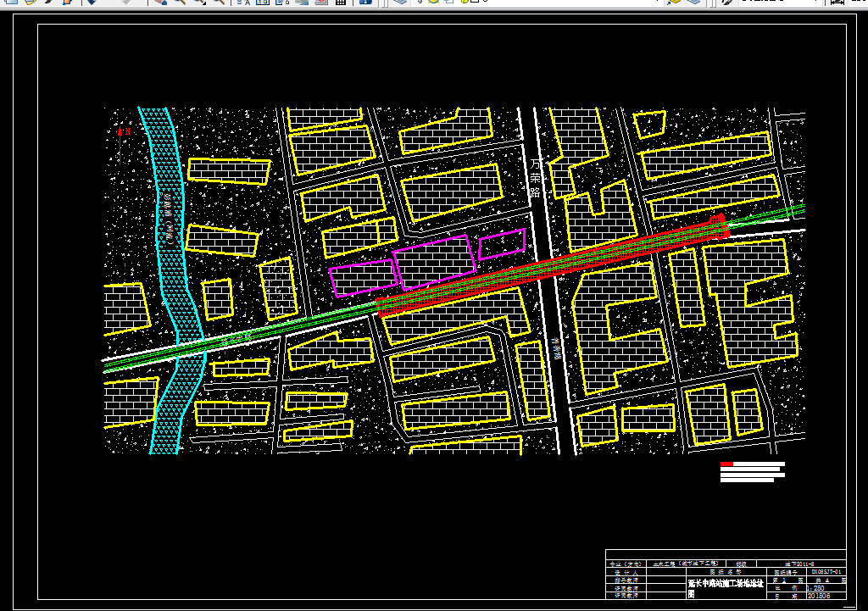
Task: Select the largest magenta building outline
Action: (x=435, y=263)
